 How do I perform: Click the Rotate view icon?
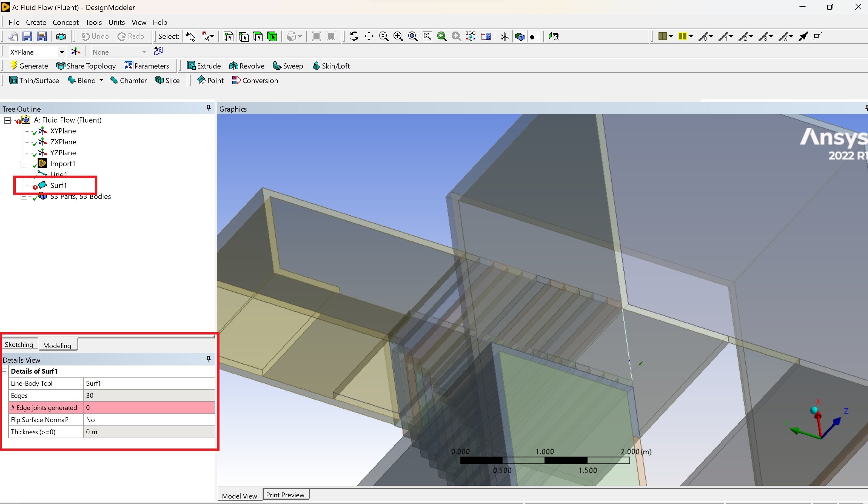354,36
